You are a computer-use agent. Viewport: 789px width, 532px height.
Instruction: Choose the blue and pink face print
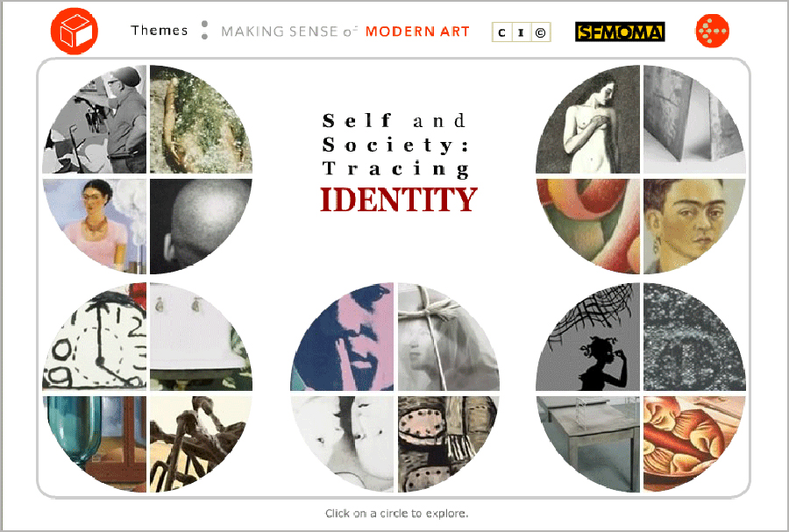[x=343, y=337]
